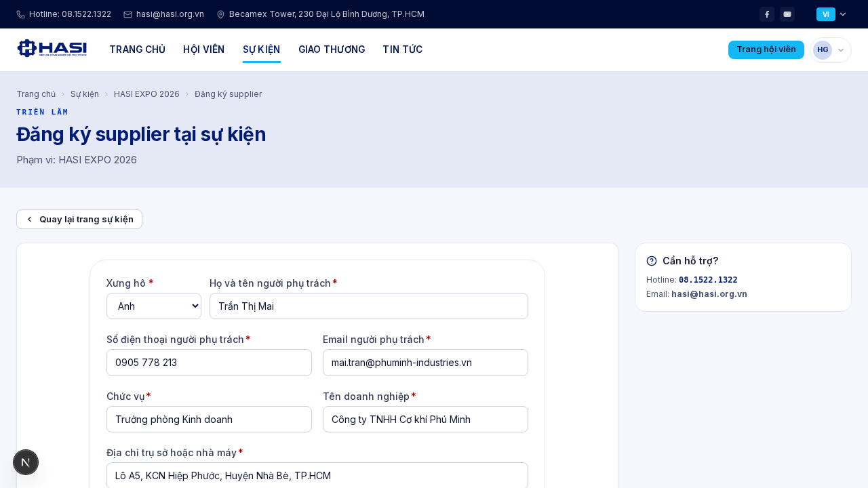Click the Cần hỗ trợ? heading
868x488 pixels.
[x=690, y=261]
